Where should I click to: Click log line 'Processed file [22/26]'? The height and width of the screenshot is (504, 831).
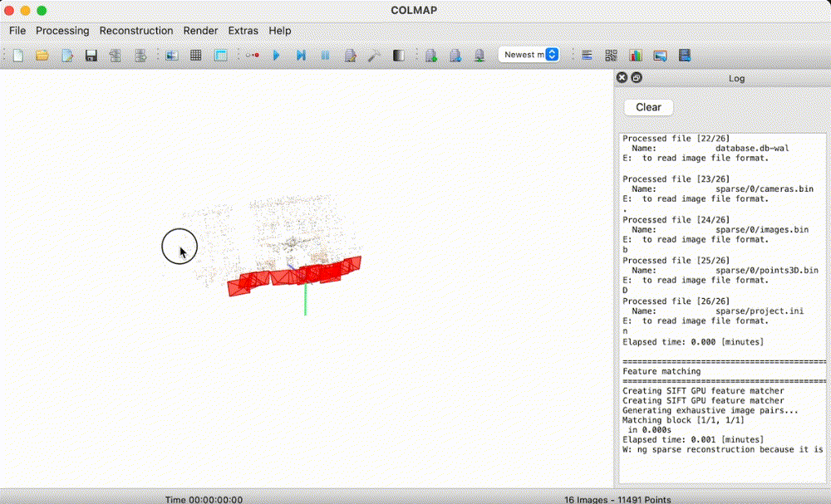[676, 138]
